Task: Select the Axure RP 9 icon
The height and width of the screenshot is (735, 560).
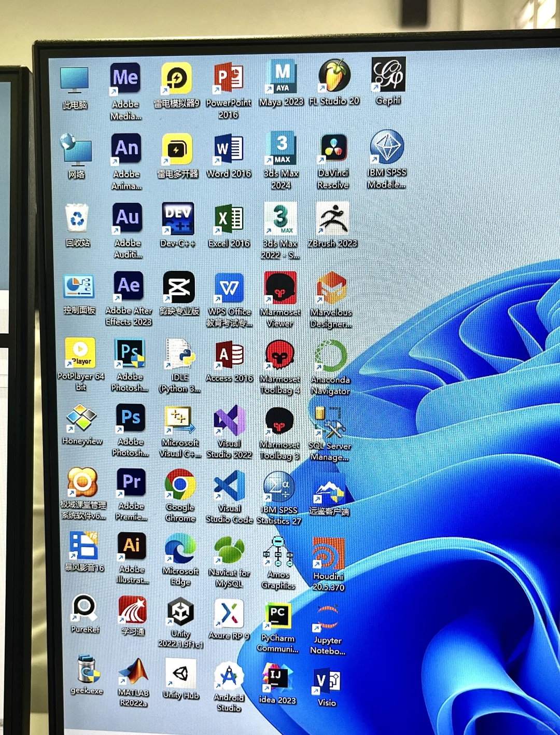Action: 229,614
